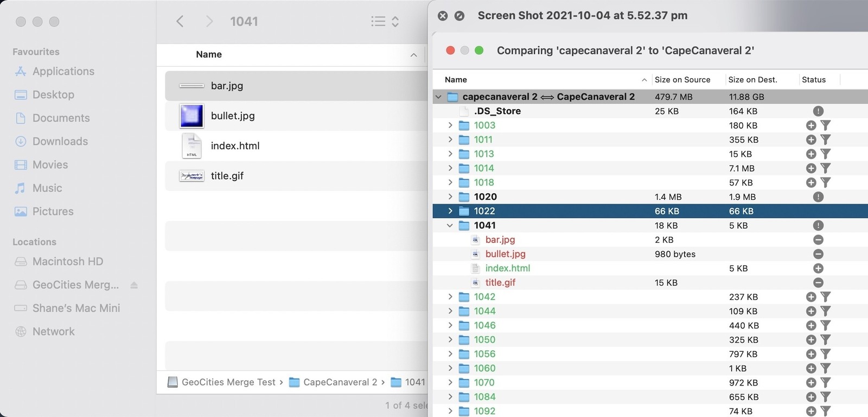The image size is (868, 417).
Task: Click the filter funnel icon for folder 1092
Action: (825, 411)
